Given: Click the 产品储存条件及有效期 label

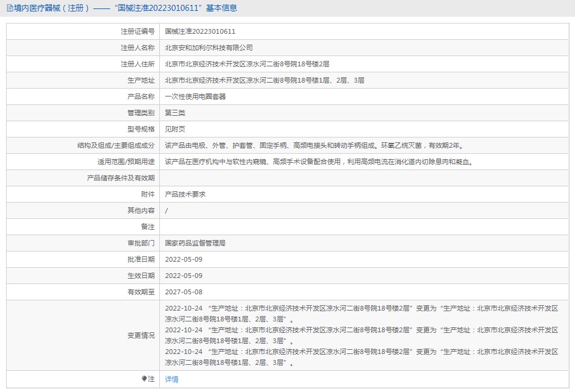Looking at the screenshot, I should (121, 179).
